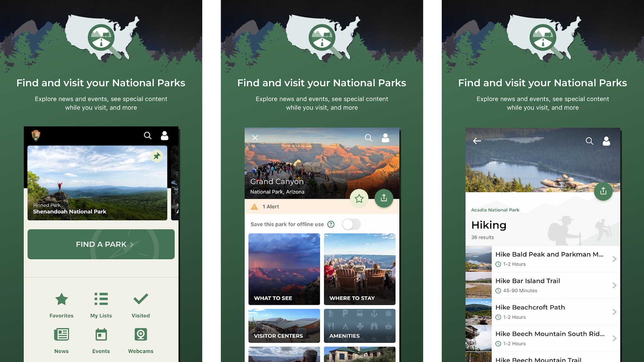Enable offline mode toggle switch
Screen dimensions: 644x362
pyautogui.click(x=352, y=224)
